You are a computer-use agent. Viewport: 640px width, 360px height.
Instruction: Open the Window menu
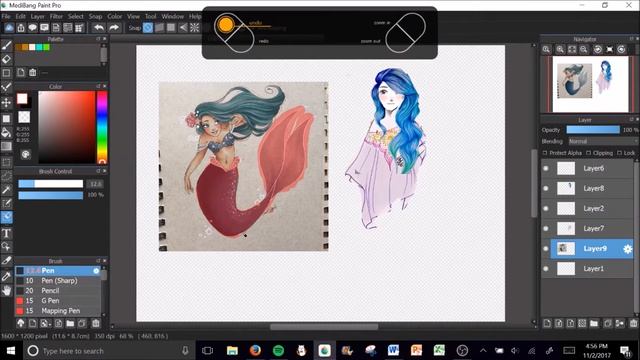click(173, 16)
